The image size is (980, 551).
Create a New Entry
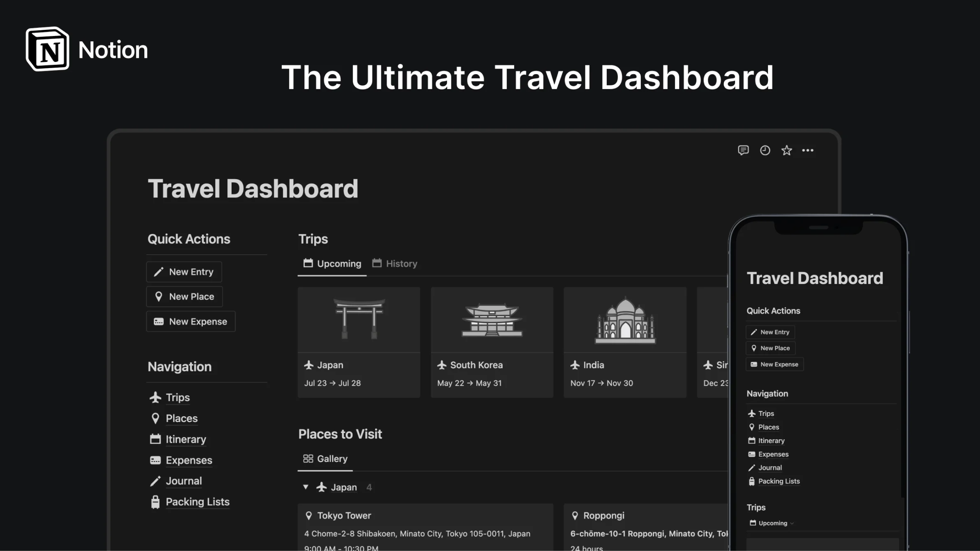pos(184,272)
